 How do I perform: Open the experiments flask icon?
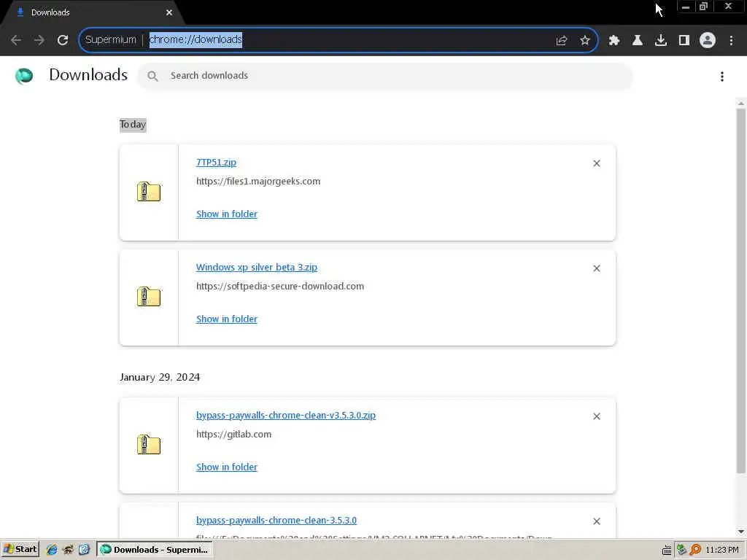(x=637, y=41)
